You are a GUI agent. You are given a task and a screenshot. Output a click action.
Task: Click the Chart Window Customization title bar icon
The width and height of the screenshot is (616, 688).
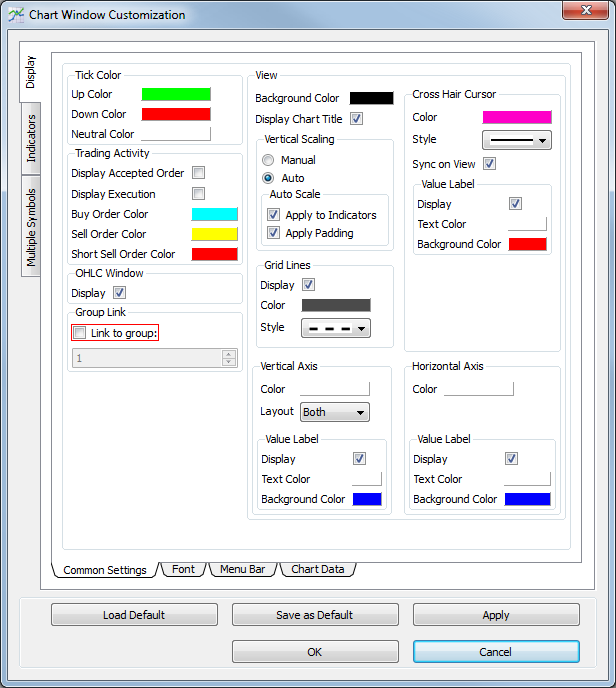[15, 15]
